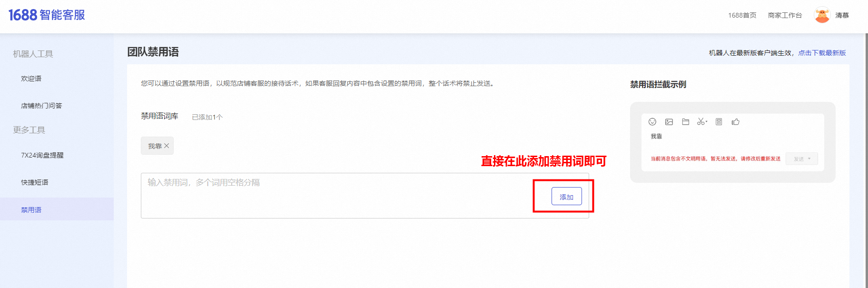Click the user avatar icon
Screen dimensions: 868x288
click(x=822, y=15)
